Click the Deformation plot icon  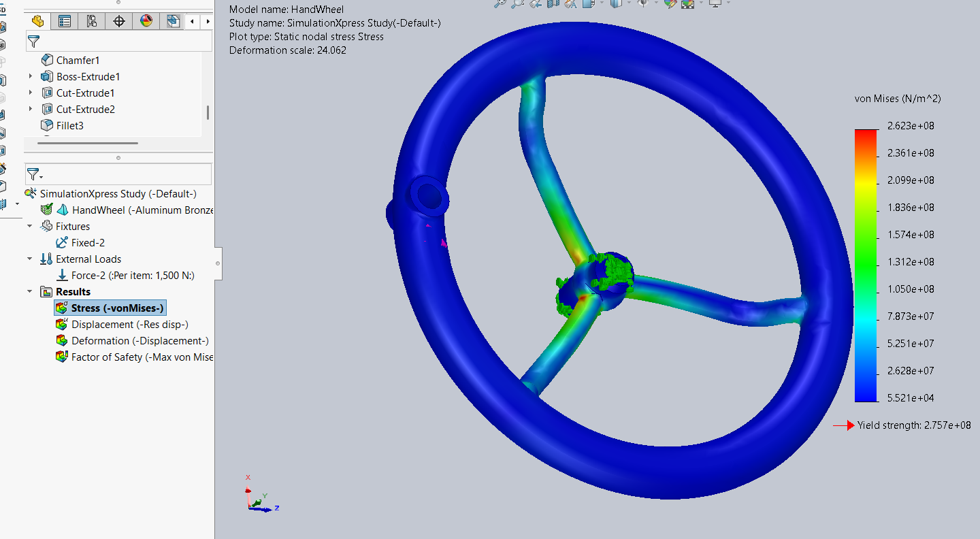[x=62, y=340]
